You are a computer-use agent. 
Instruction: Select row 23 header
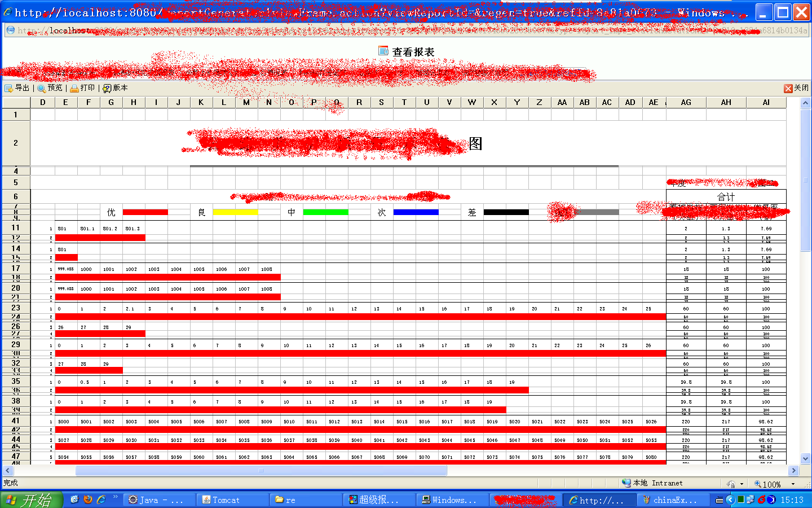tap(16, 308)
